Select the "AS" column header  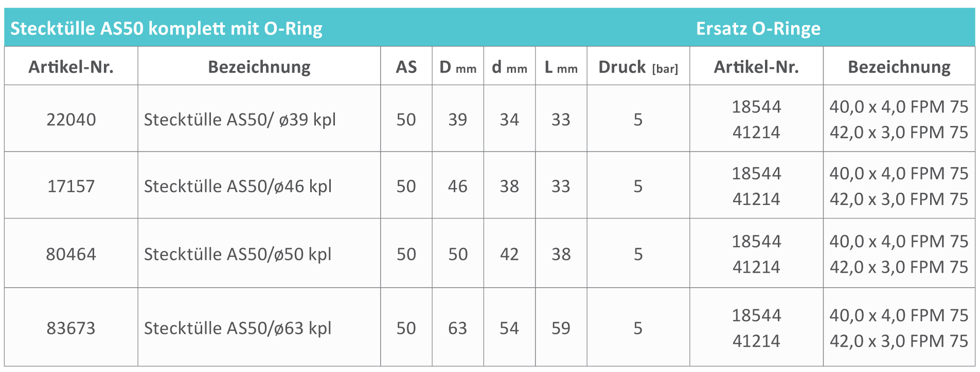(406, 67)
